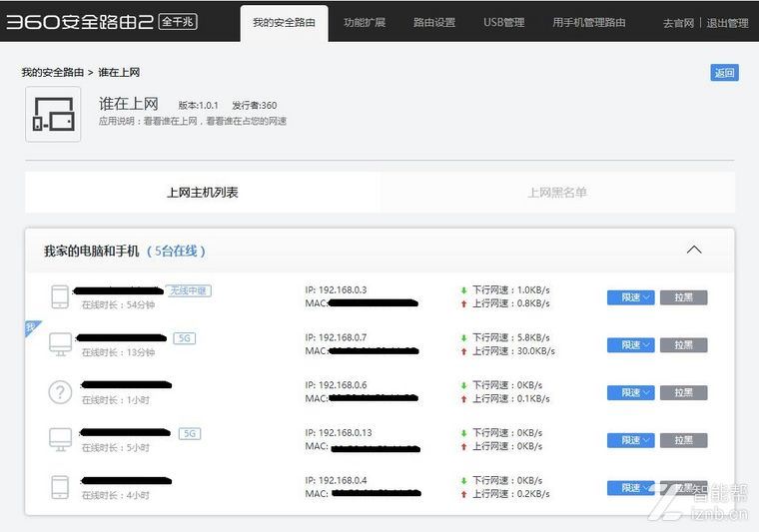
Task: Click the phone icon for 192.168.0.4
Action: [x=60, y=487]
